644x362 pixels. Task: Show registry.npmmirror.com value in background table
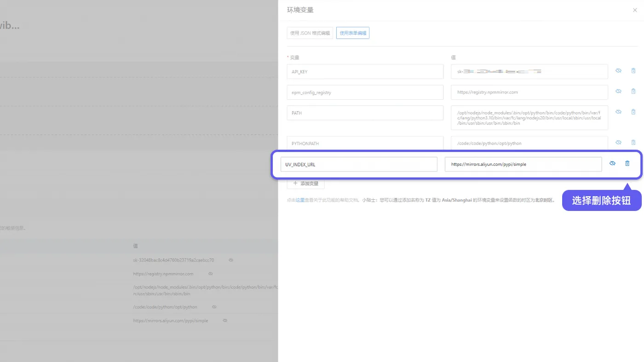pyautogui.click(x=210, y=274)
